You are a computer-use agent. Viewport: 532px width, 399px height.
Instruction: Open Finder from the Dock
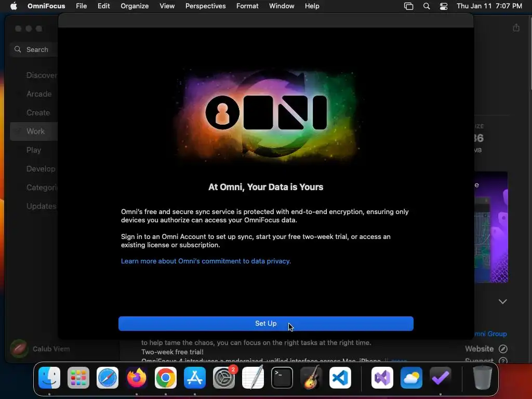click(49, 378)
